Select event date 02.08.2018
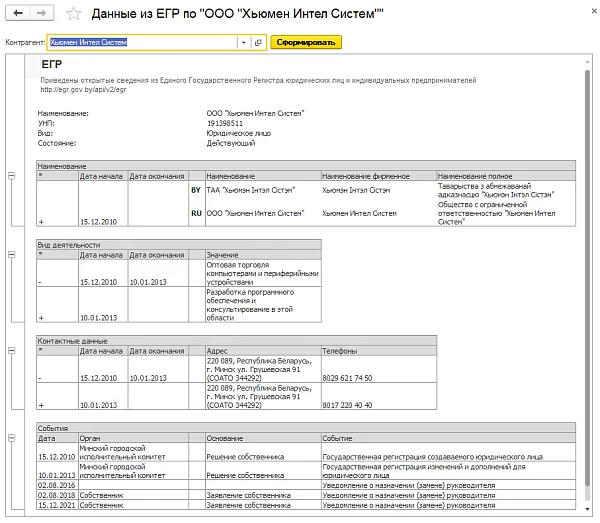 [x=57, y=495]
